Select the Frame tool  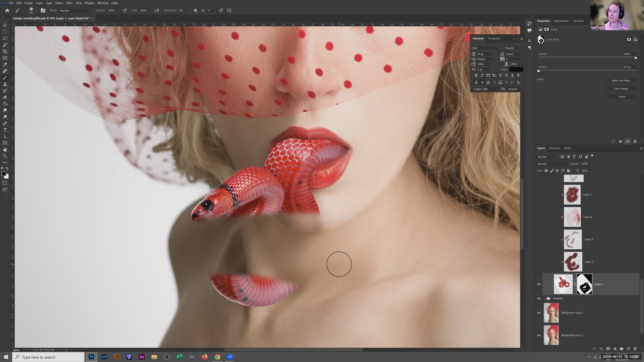coord(5,58)
